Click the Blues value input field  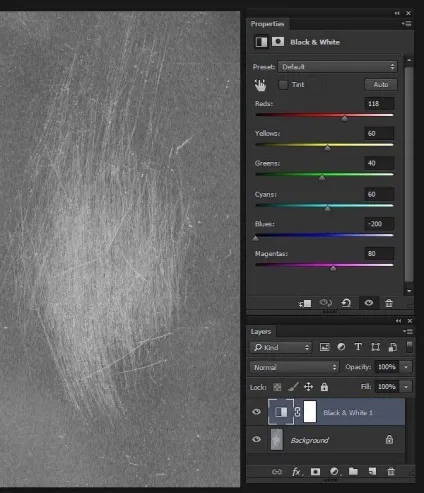coord(379,224)
